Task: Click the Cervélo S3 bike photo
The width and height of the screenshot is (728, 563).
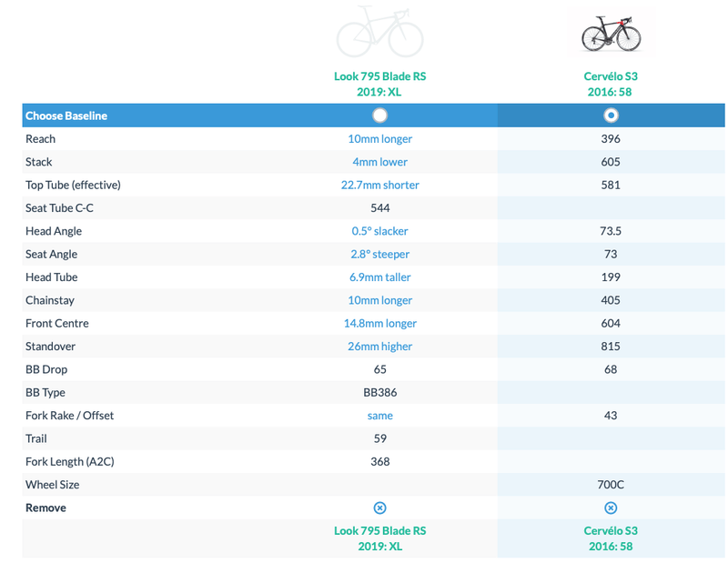Action: pos(611,34)
